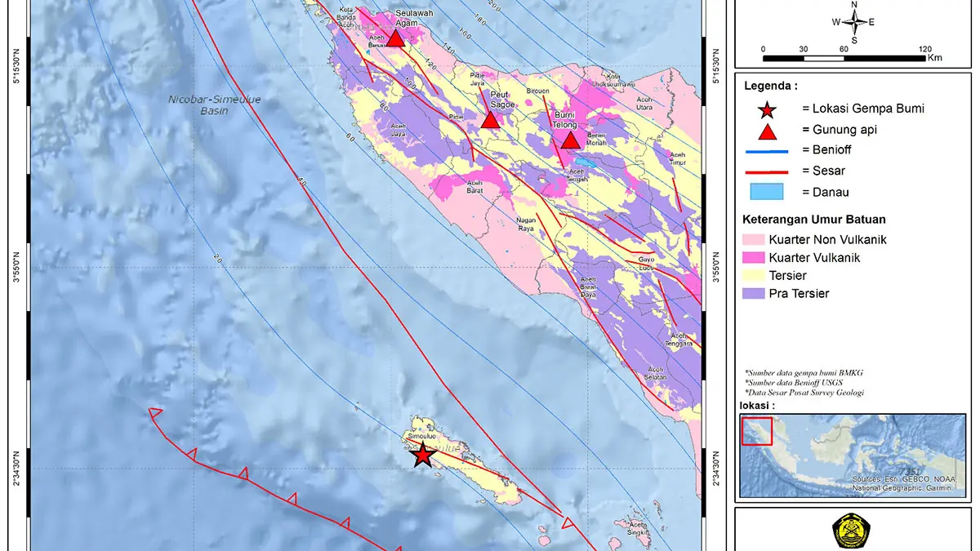
Task: Click the "= Lokasi Gempa Bumi" legend text
Action: tap(863, 109)
